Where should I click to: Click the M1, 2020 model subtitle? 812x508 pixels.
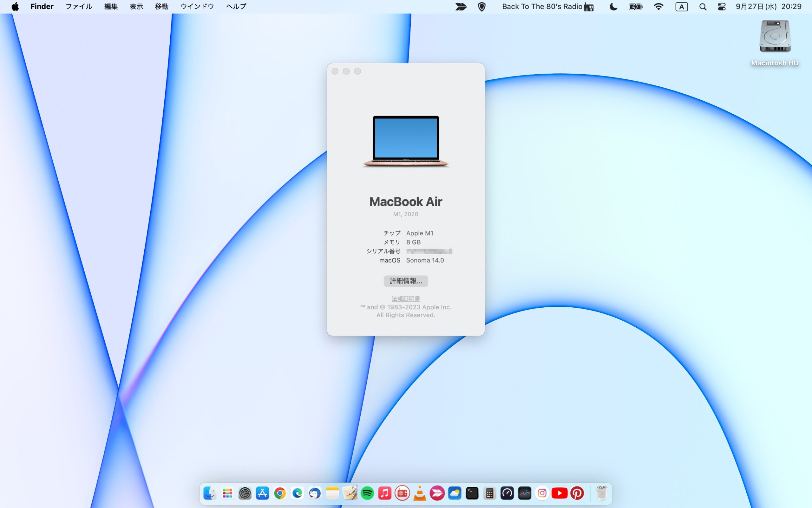[406, 214]
